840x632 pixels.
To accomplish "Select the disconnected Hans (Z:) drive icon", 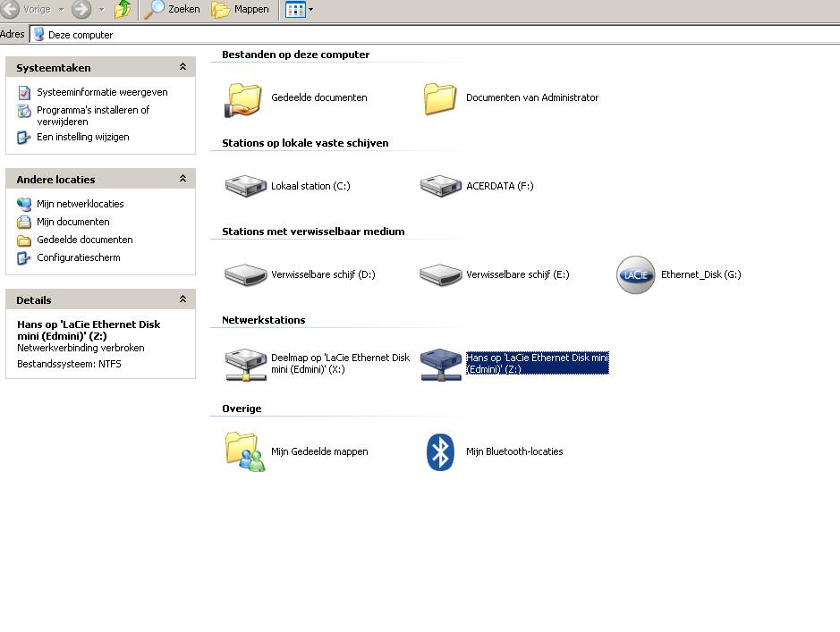I will (x=440, y=365).
